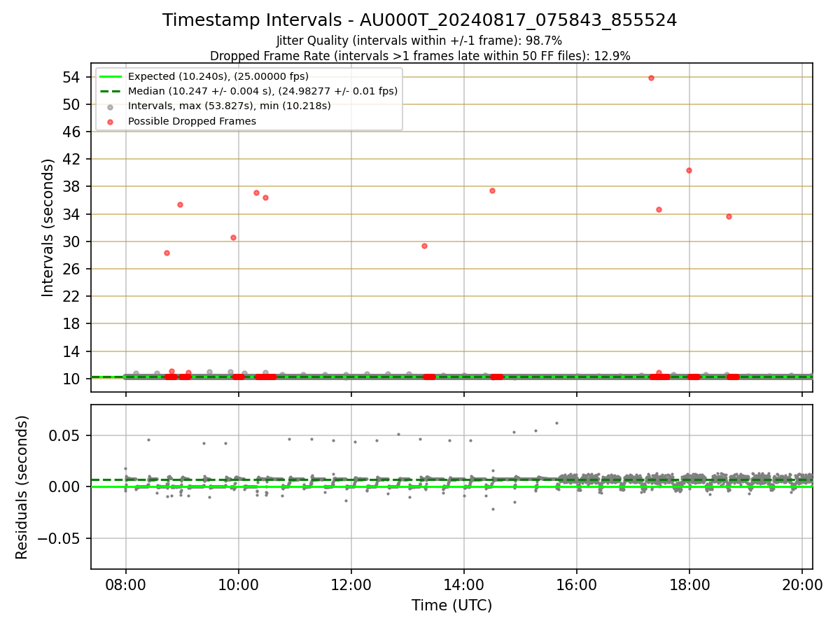Click the x-axis tick label '12:00'
Image resolution: width=840 pixels, height=630 pixels.
tap(351, 586)
